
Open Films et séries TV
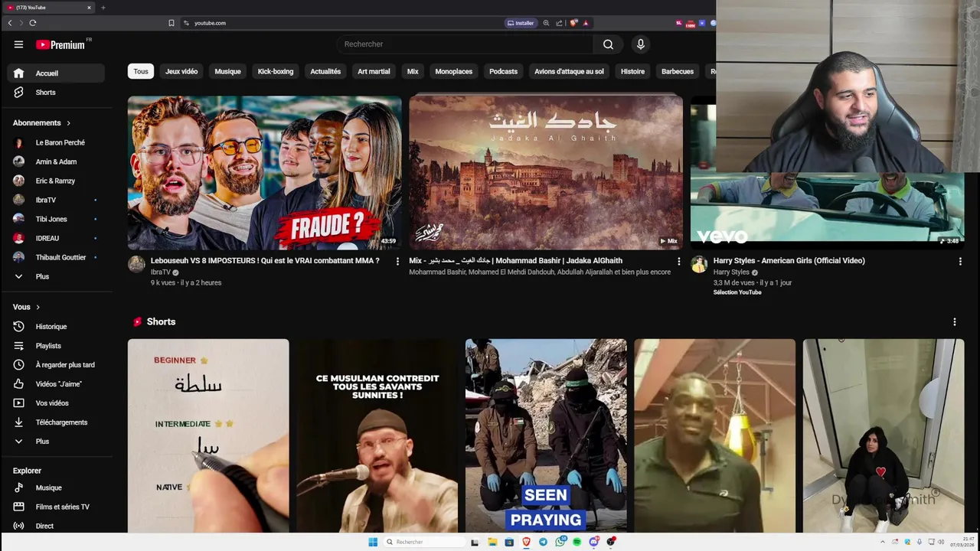56,507
